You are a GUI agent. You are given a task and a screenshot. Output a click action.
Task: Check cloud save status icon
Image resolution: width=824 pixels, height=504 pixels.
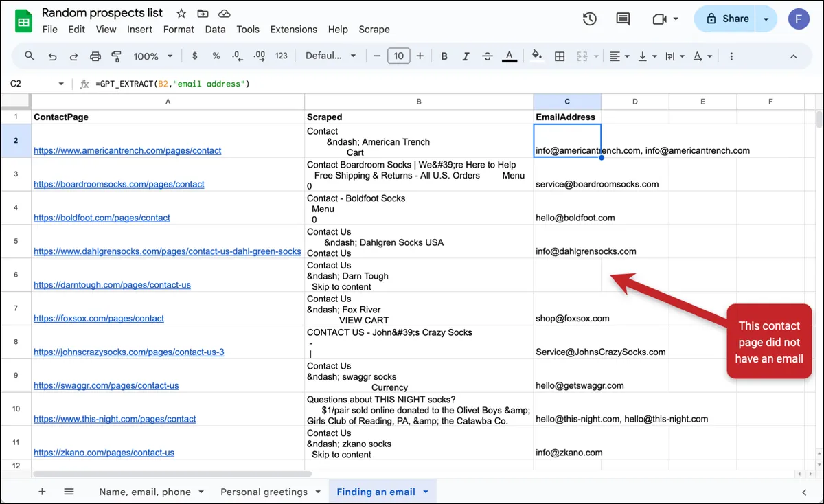pos(224,14)
